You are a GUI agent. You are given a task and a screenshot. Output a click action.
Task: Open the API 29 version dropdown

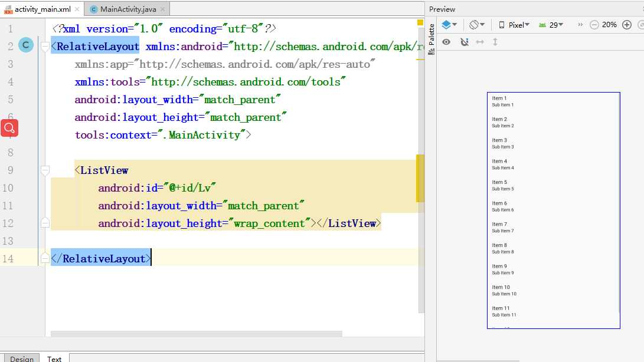551,25
